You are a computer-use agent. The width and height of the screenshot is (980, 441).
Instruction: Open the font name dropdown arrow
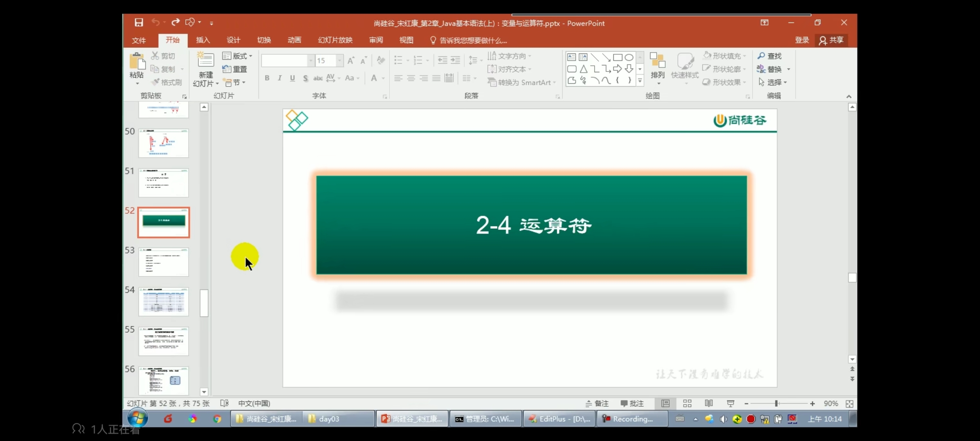click(x=311, y=60)
